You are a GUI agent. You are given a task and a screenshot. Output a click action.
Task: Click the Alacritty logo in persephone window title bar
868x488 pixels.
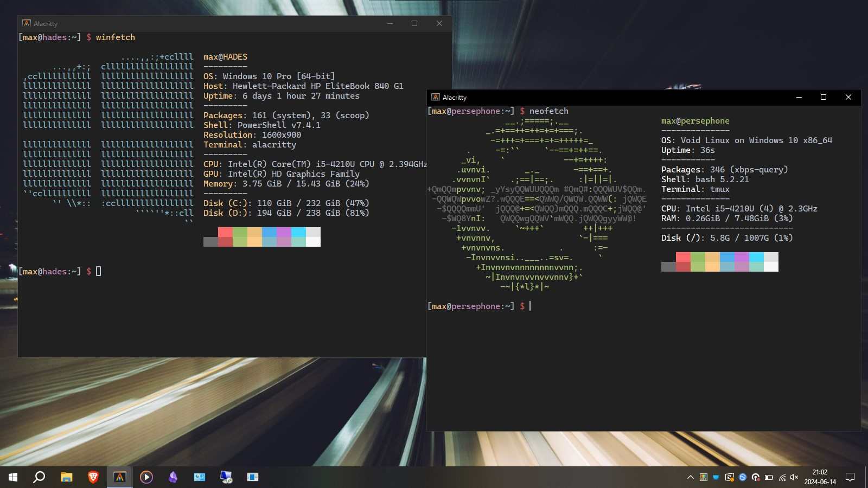coord(436,97)
